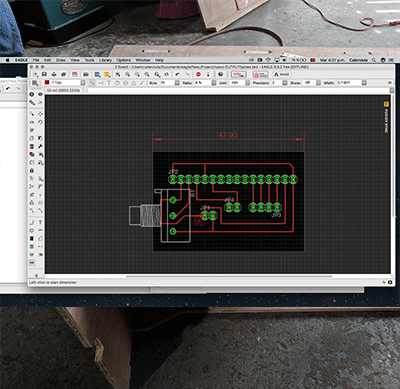This screenshot has width=400, height=389.
Task: Click the red layer color swatch
Action: [47, 83]
